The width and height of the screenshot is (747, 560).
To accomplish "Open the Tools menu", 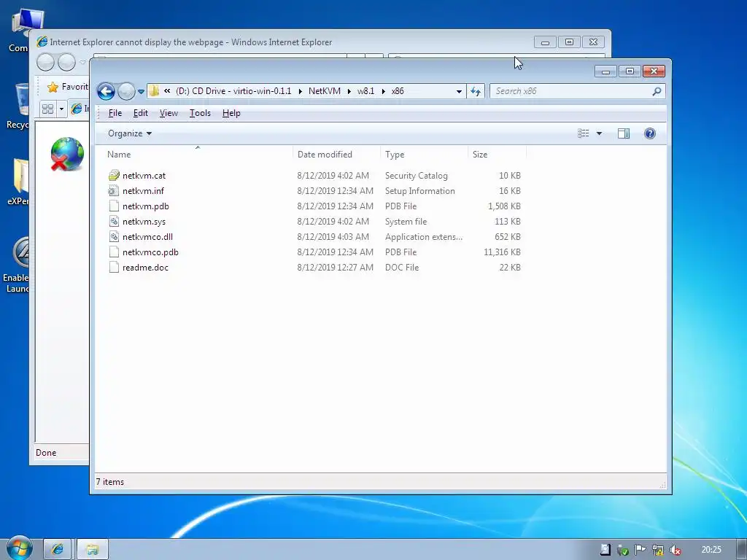I will click(200, 113).
